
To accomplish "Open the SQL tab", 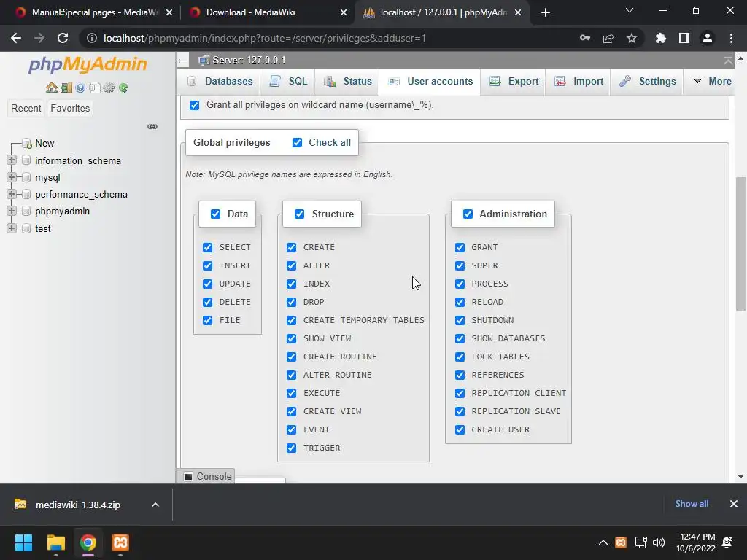I will click(288, 82).
